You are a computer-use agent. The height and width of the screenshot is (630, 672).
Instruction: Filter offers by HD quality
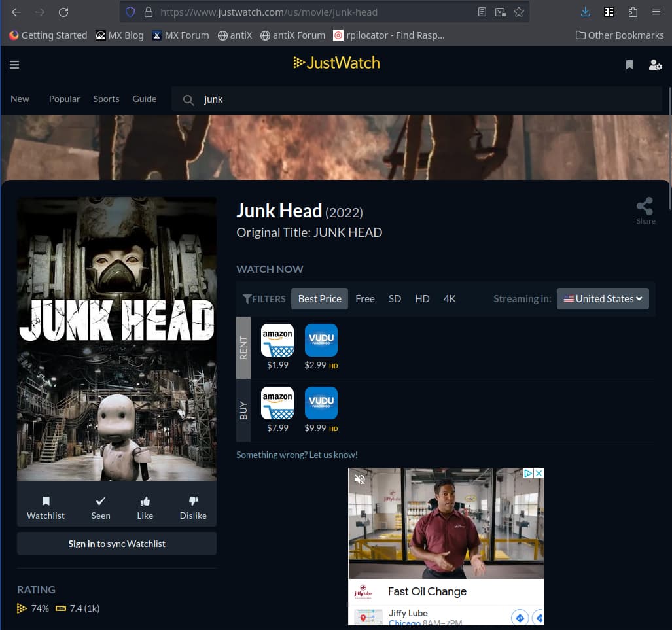422,299
